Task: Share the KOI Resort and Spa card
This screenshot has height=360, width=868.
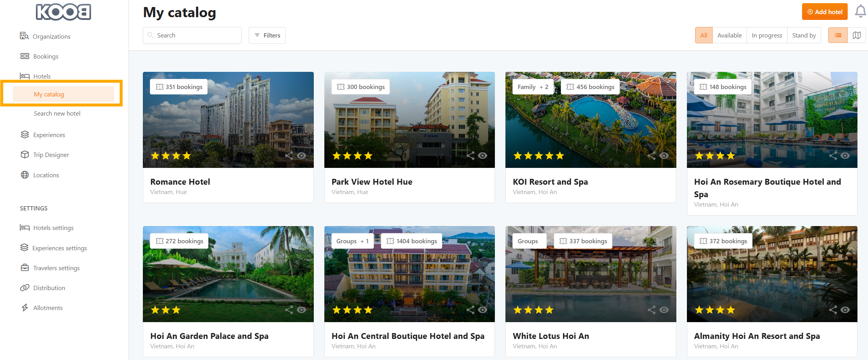Action: [651, 155]
